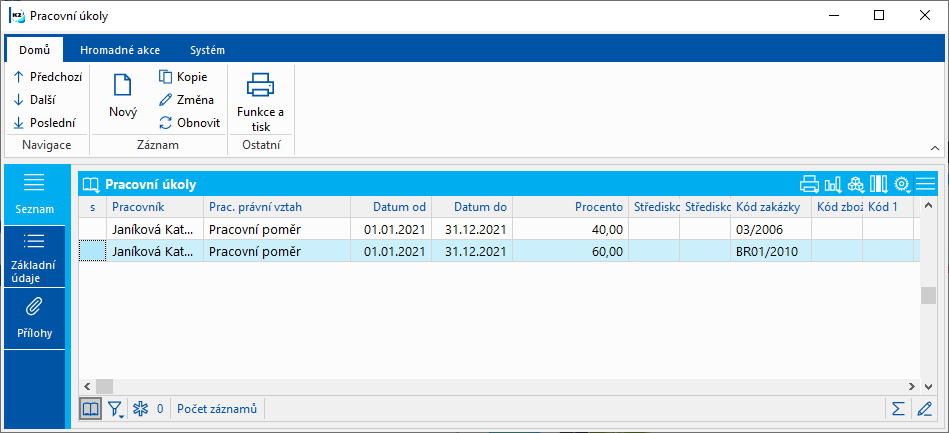Open the hamburger menu in table header bar
This screenshot has width=949, height=433.
point(925,183)
